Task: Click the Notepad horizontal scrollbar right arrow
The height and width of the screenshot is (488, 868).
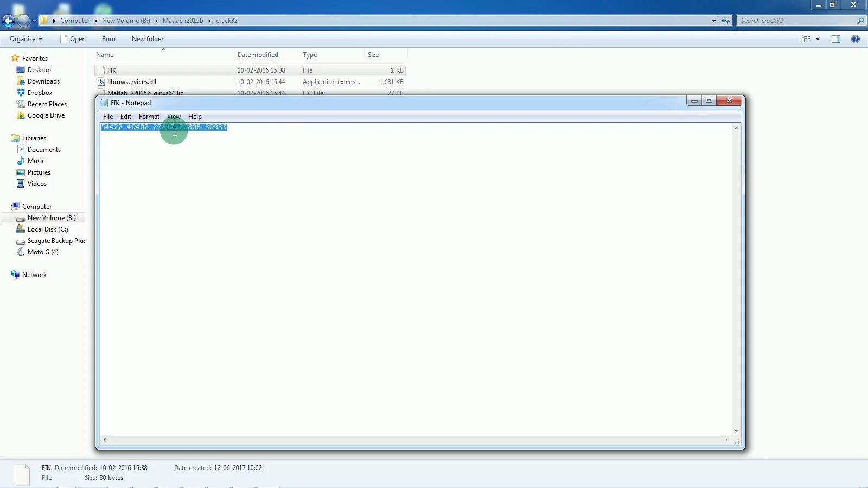Action: (x=726, y=440)
